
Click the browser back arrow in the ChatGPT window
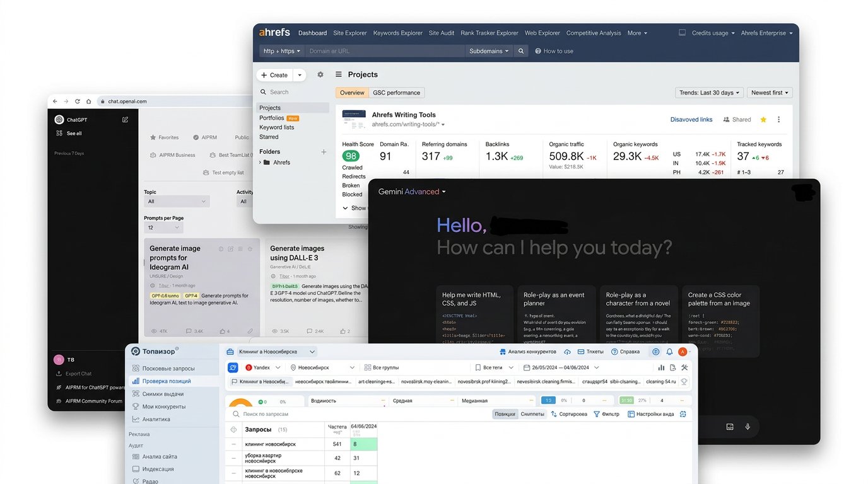pyautogui.click(x=55, y=101)
